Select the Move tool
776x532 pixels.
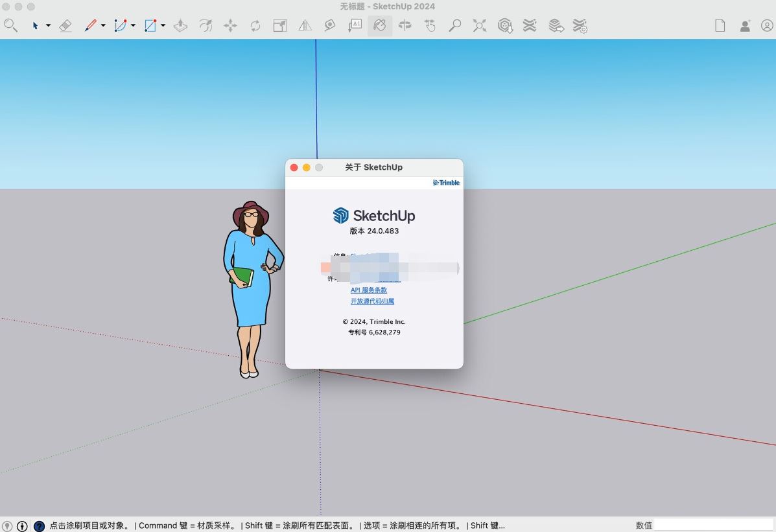tap(230, 25)
